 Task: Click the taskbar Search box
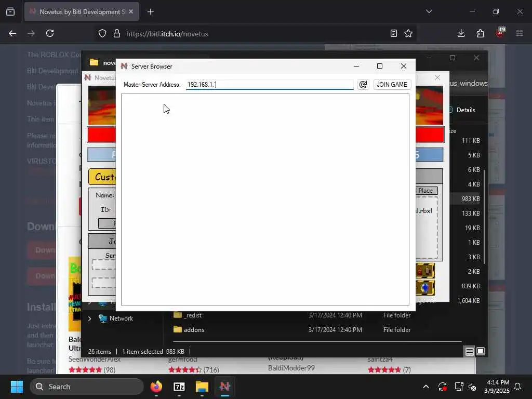[87, 387]
